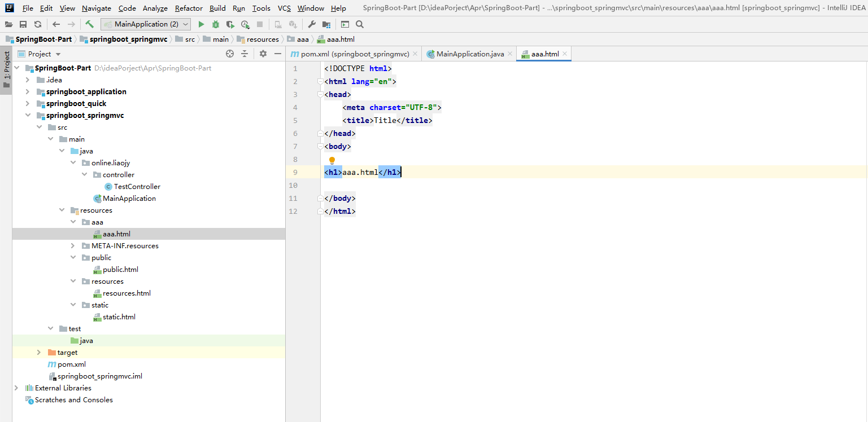This screenshot has width=868, height=422.
Task: Collapse the springboot_springmvc module
Action: click(27, 116)
